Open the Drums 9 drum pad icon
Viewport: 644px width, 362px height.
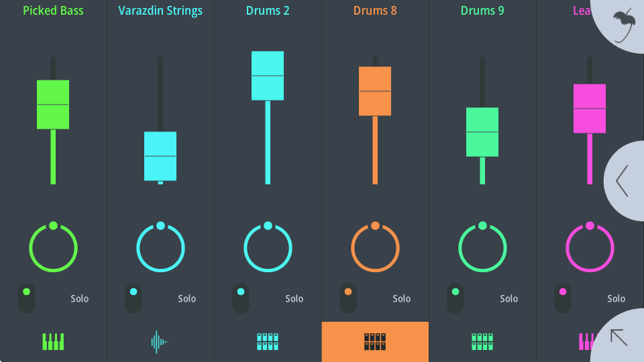pyautogui.click(x=482, y=341)
